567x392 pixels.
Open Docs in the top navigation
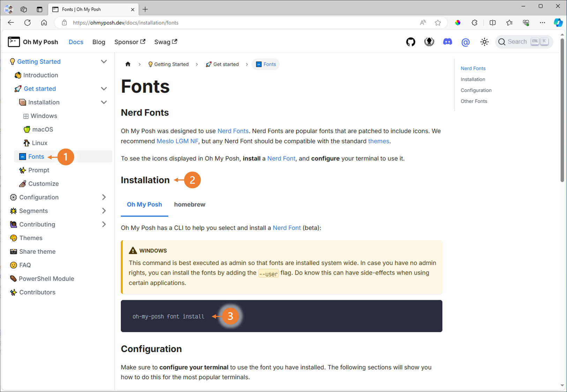tap(76, 42)
